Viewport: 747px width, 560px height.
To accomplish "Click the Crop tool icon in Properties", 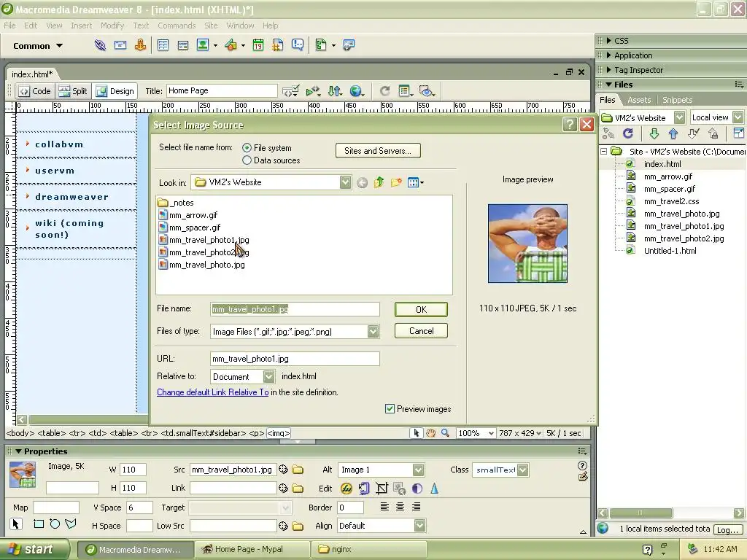I will click(382, 488).
